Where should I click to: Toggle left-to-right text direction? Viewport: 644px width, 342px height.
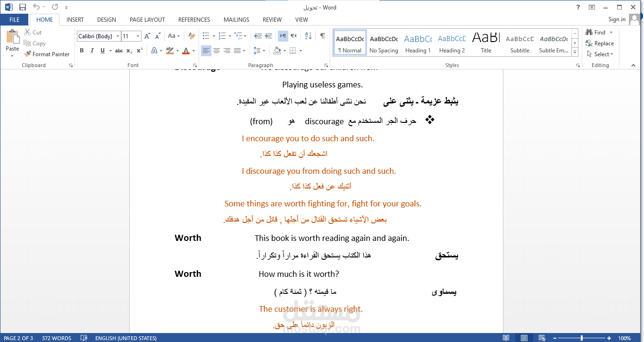[283, 36]
